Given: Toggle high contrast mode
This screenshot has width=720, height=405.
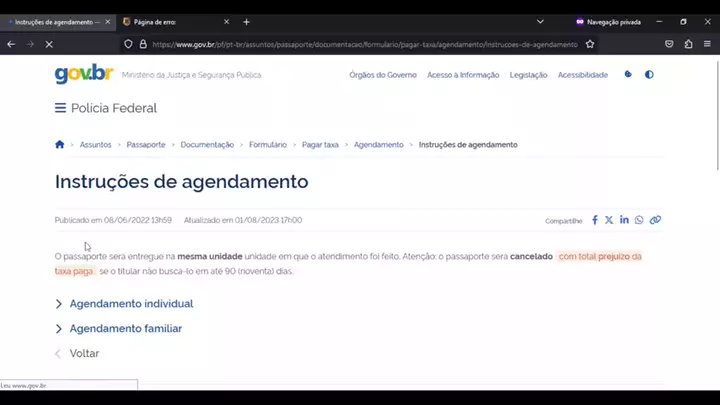Looking at the screenshot, I should pos(649,75).
